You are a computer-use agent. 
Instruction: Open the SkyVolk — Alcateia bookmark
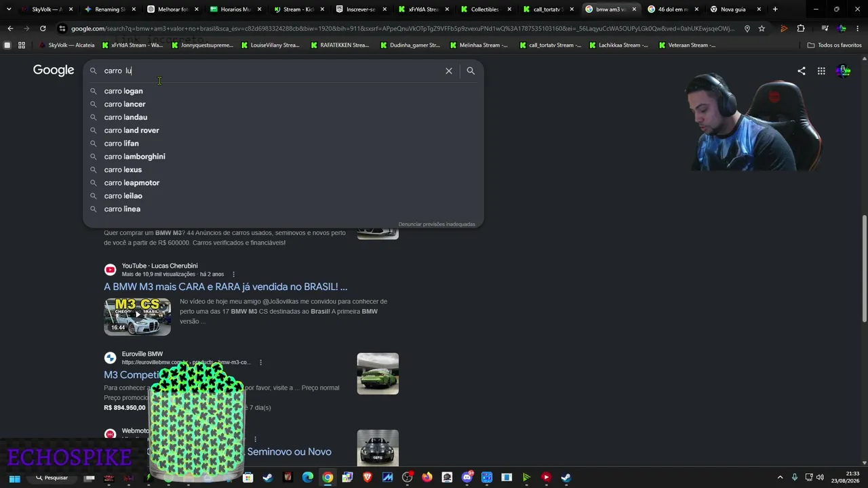click(x=66, y=45)
